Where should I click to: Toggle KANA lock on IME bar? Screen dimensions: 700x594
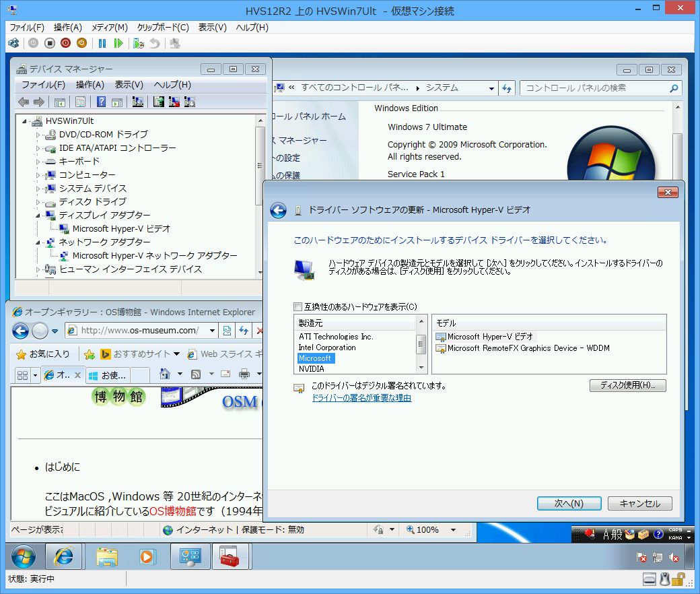[x=675, y=537]
